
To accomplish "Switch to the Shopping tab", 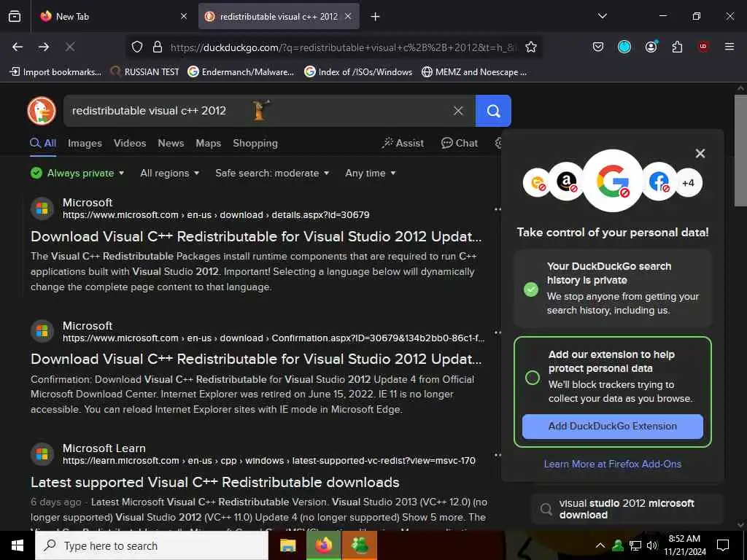I will click(x=255, y=144).
